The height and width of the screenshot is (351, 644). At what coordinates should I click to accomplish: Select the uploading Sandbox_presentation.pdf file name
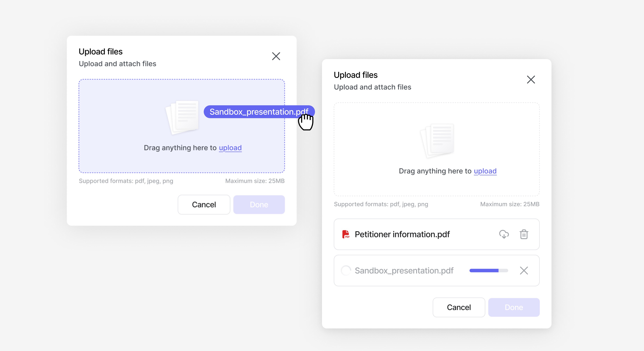[x=404, y=270]
